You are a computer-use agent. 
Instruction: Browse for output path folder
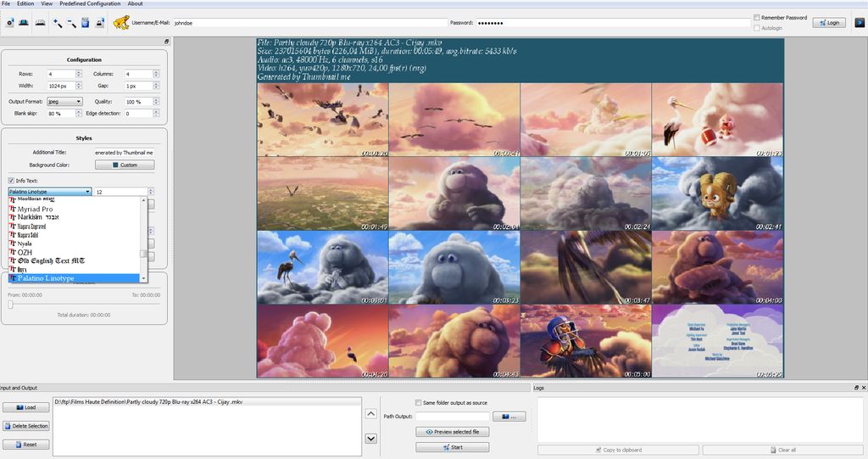[x=509, y=417]
